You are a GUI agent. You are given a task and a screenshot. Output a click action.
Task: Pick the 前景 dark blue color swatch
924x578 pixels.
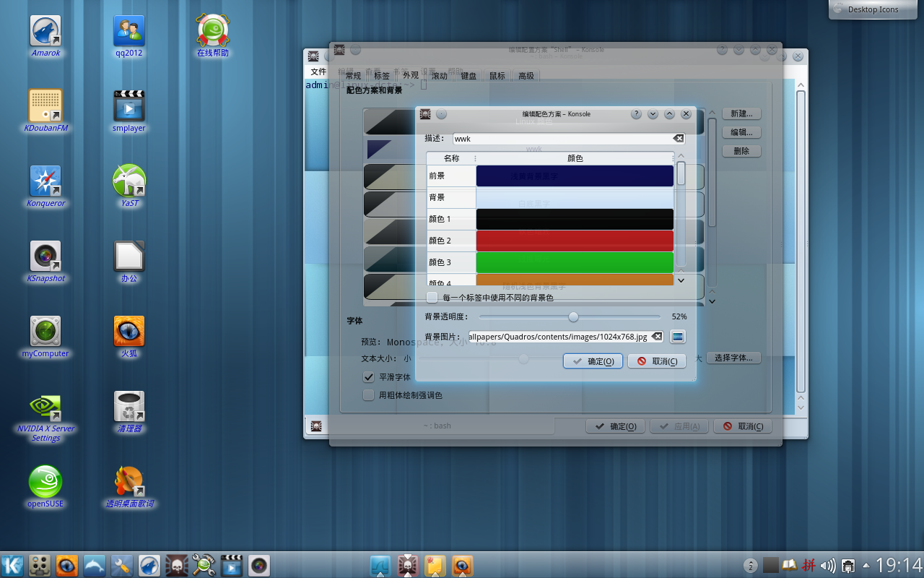[x=575, y=176]
